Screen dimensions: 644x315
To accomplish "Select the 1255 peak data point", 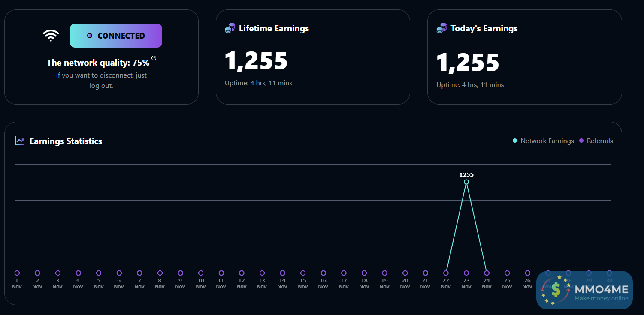I will pyautogui.click(x=466, y=182).
